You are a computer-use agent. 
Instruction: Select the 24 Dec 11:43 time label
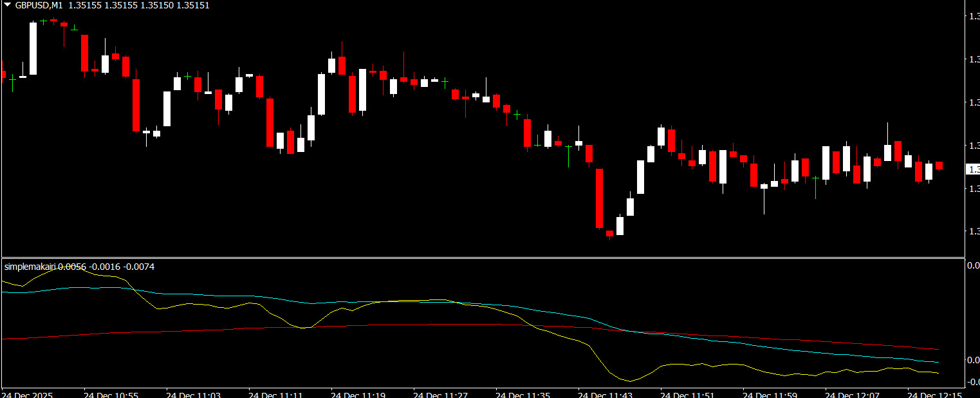[605, 393]
